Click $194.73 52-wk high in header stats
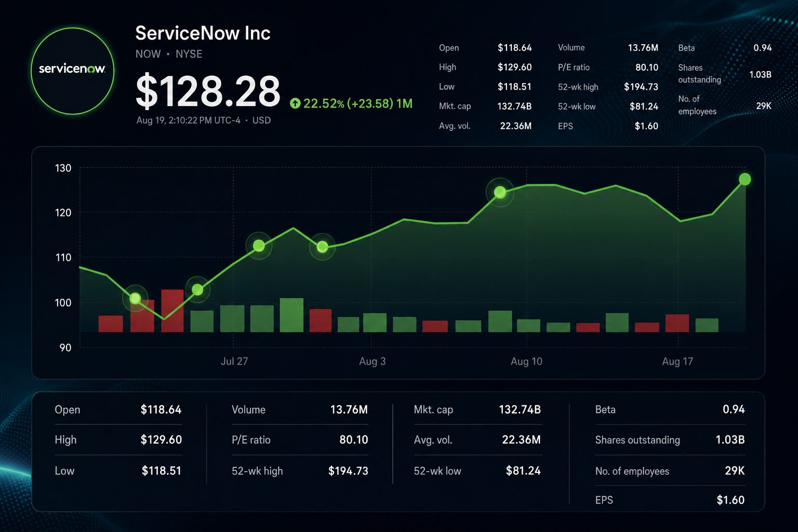 point(641,87)
